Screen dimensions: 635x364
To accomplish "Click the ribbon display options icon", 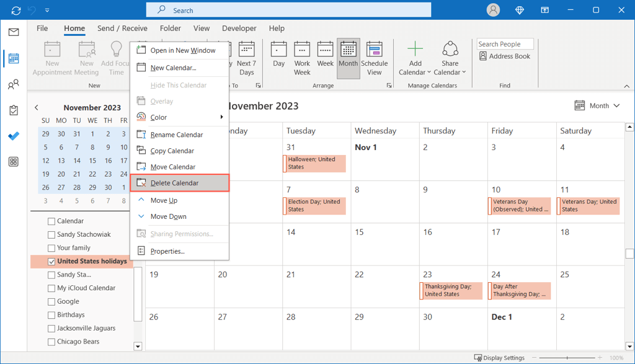I will (544, 10).
